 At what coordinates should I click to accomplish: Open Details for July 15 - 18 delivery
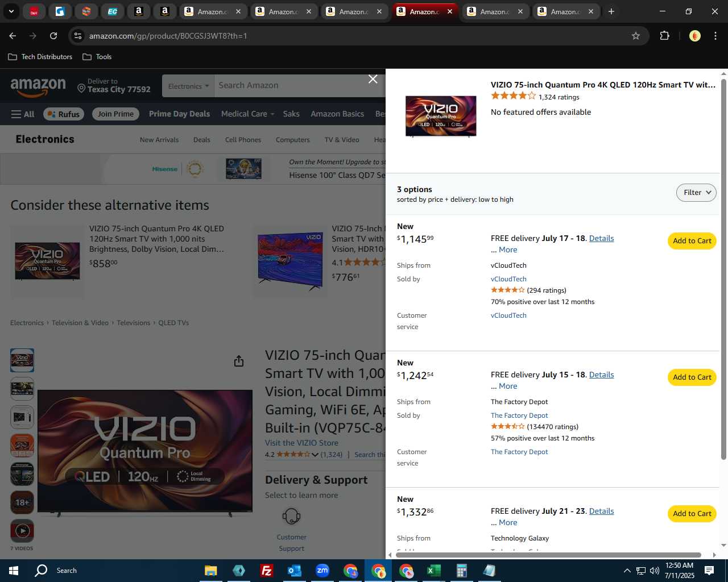tap(601, 375)
